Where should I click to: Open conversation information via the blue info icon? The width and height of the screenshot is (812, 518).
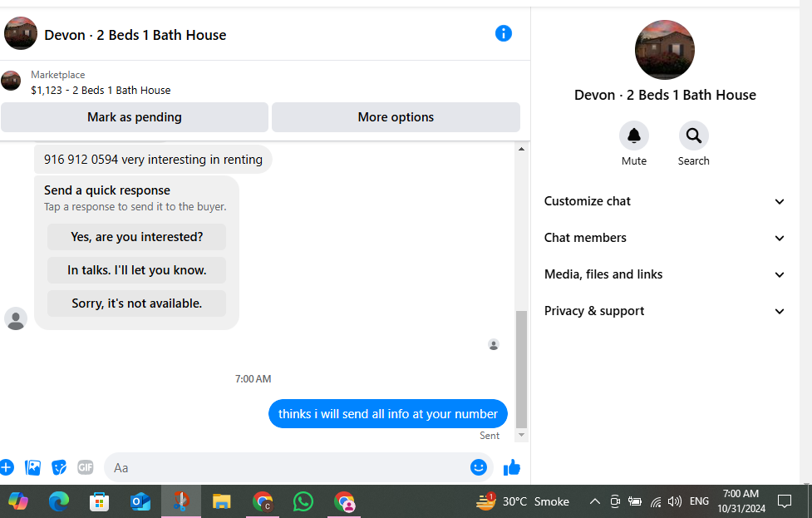[x=504, y=33]
